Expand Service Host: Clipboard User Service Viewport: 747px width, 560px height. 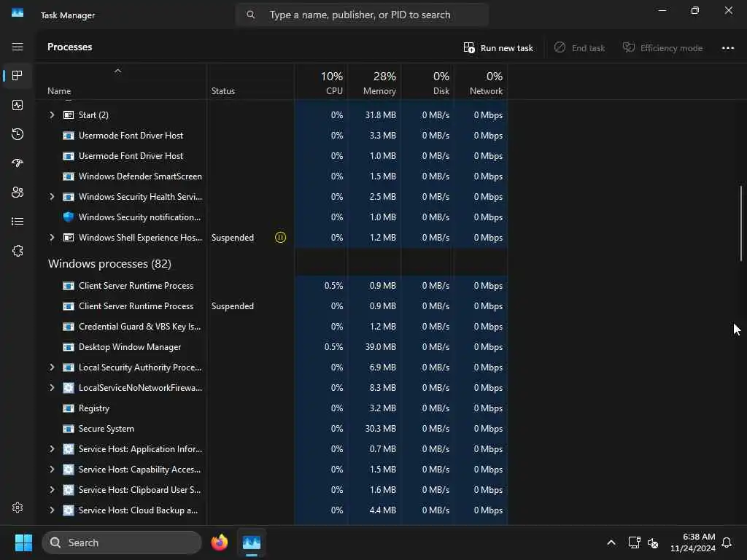[52, 489]
